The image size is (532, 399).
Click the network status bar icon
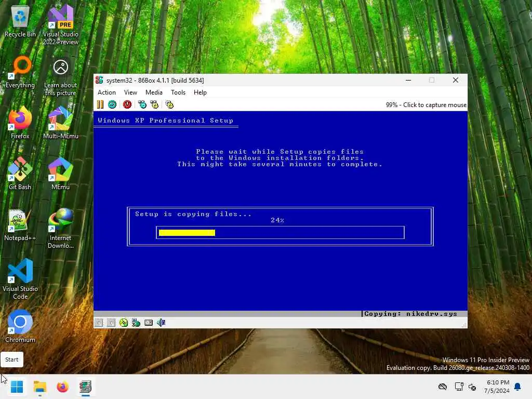point(136,323)
